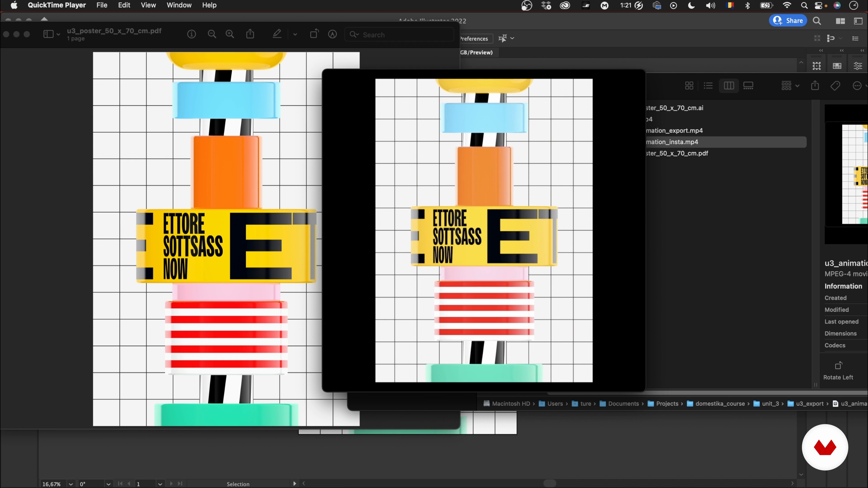The image size is (868, 488).
Task: Select the mation_export.mp4 file
Action: pyautogui.click(x=675, y=130)
